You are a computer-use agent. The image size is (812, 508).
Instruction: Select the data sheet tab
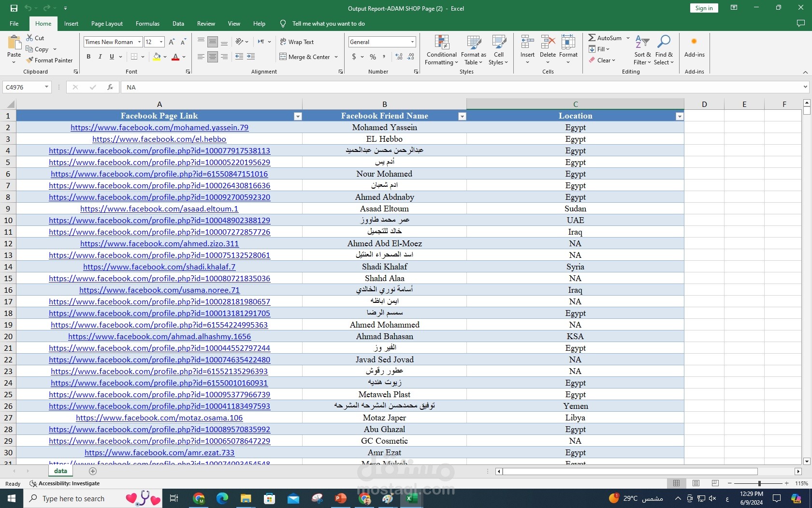tap(60, 471)
